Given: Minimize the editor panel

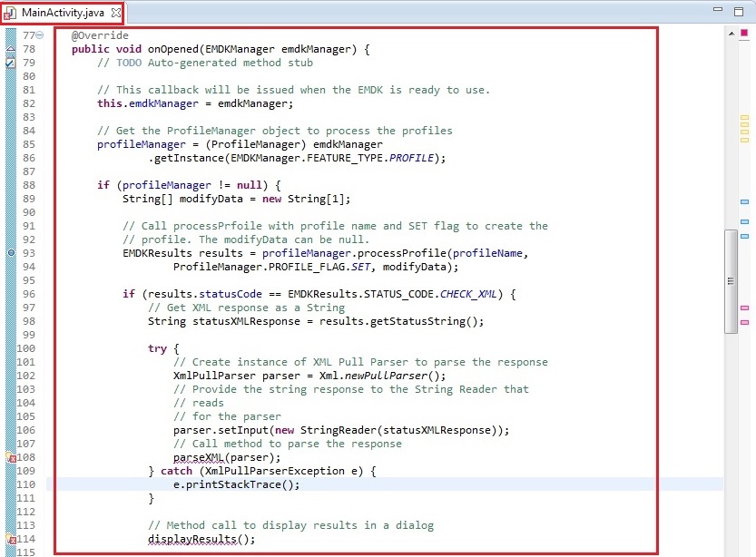Looking at the screenshot, I should click(719, 11).
